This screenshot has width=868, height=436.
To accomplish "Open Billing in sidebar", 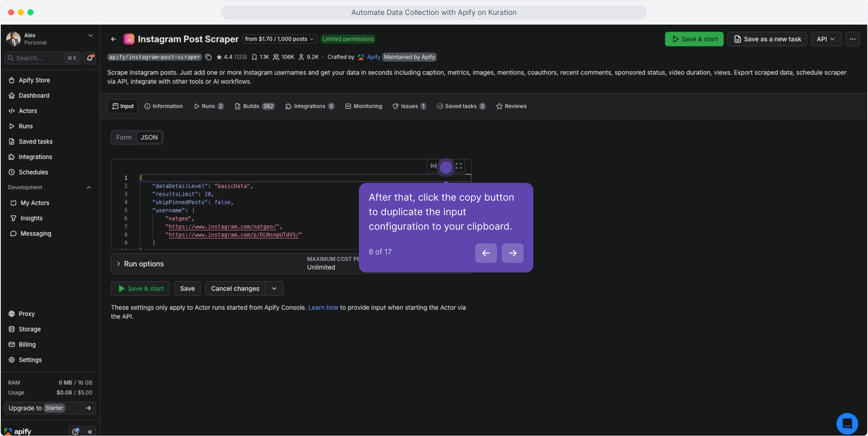I will pos(50,345).
